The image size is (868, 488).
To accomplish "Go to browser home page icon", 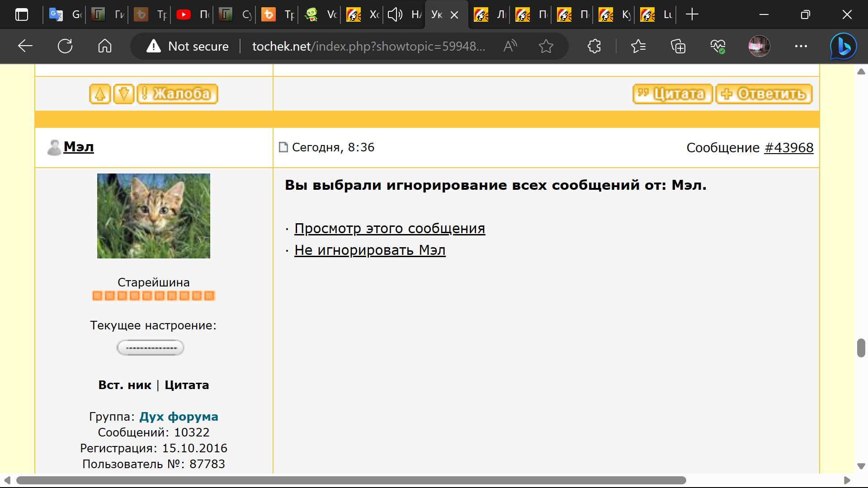I will click(105, 46).
